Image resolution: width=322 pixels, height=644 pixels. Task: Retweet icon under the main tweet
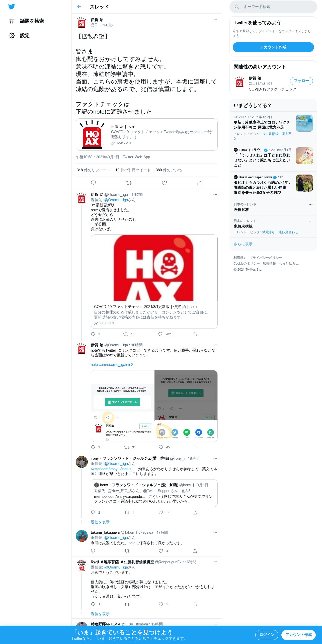point(129,183)
